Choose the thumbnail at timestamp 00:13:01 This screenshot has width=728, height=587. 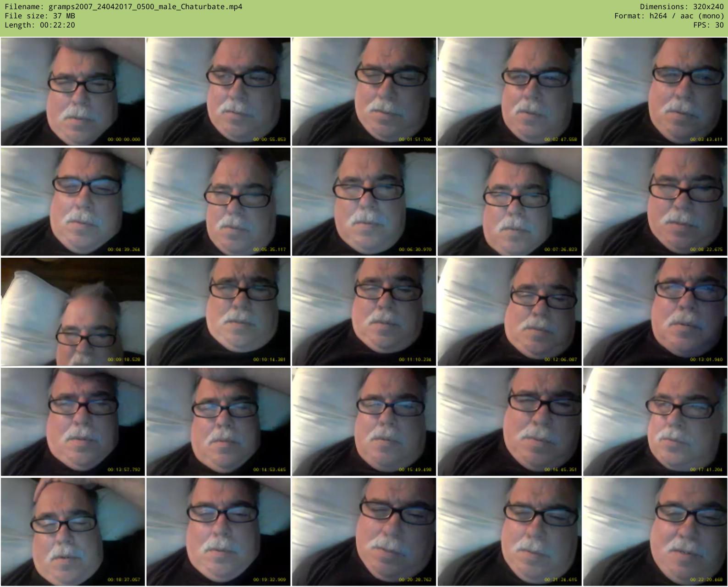pos(655,312)
